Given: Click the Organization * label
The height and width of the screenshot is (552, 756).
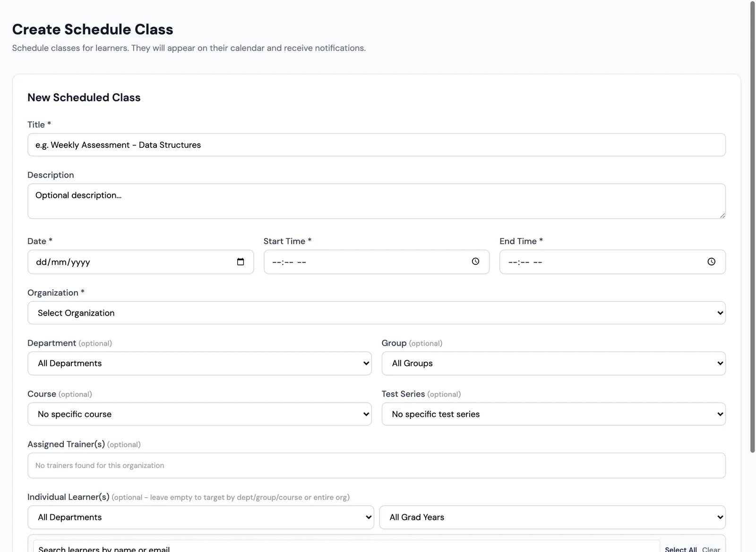Looking at the screenshot, I should pyautogui.click(x=56, y=293).
